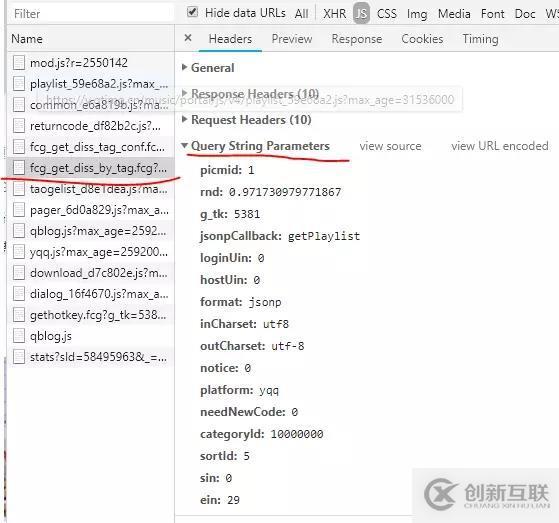Click the categoryId 10000000 parameter
Viewport: 559px width, 523px height.
pyautogui.click(x=262, y=434)
